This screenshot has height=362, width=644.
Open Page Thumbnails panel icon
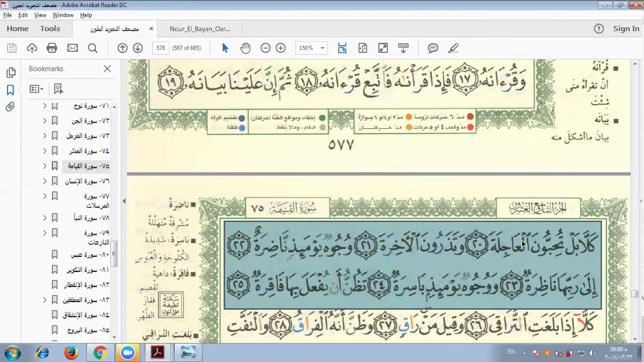[11, 73]
